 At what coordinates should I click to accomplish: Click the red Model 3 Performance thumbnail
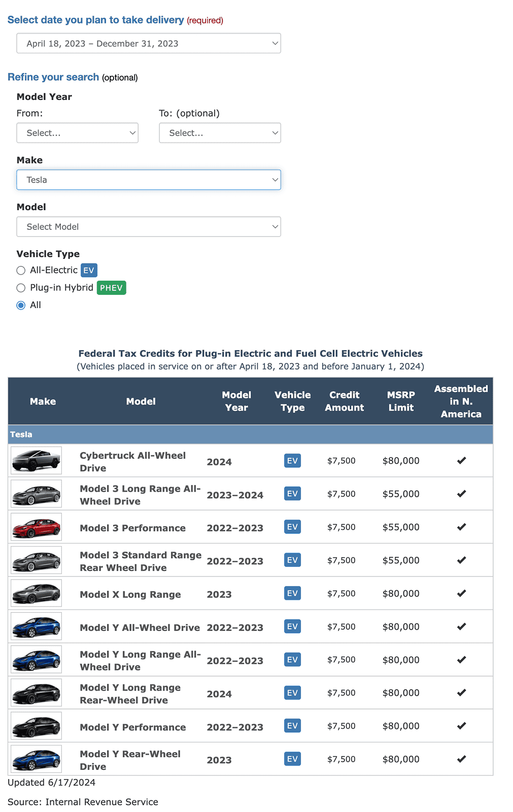click(36, 527)
